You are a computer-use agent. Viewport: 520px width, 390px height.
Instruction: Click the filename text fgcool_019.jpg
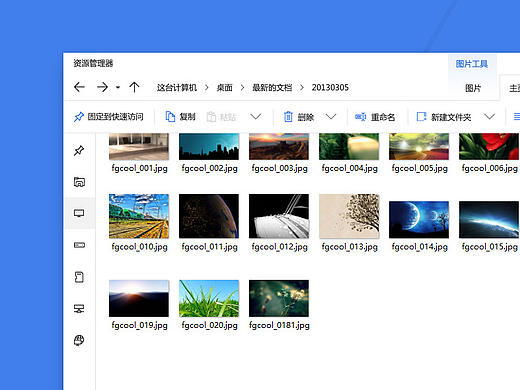(x=139, y=325)
